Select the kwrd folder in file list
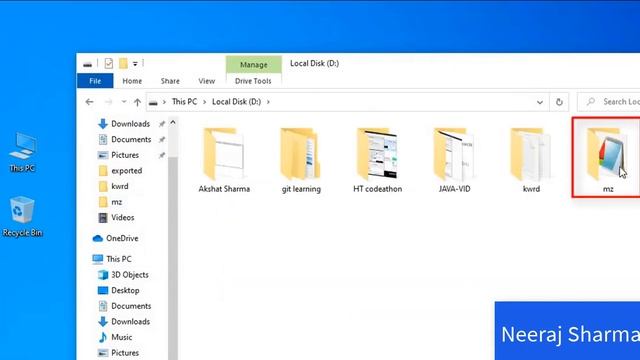 click(531, 160)
